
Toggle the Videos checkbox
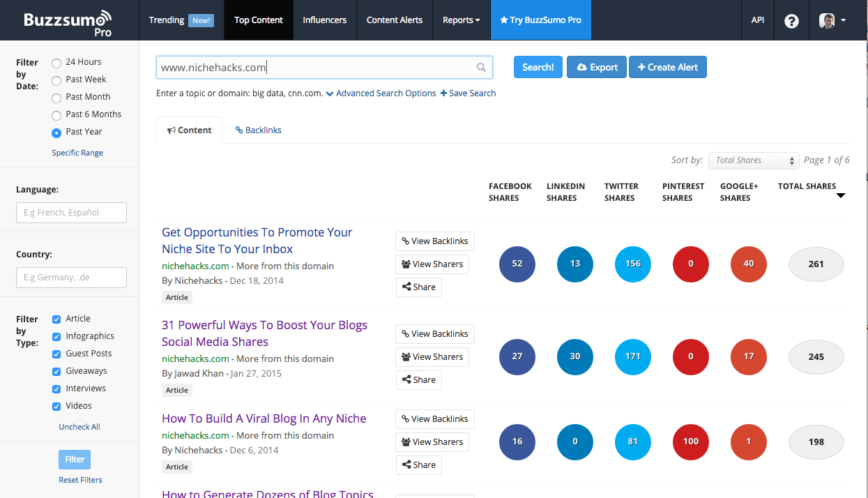[x=56, y=407]
